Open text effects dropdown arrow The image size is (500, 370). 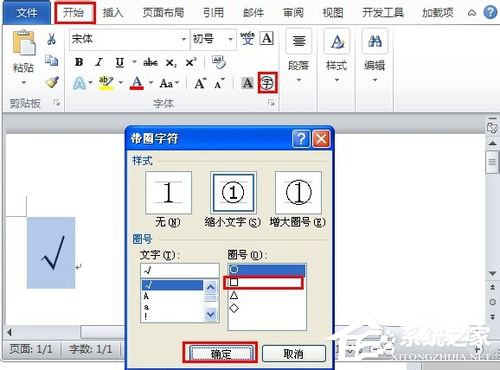click(90, 83)
